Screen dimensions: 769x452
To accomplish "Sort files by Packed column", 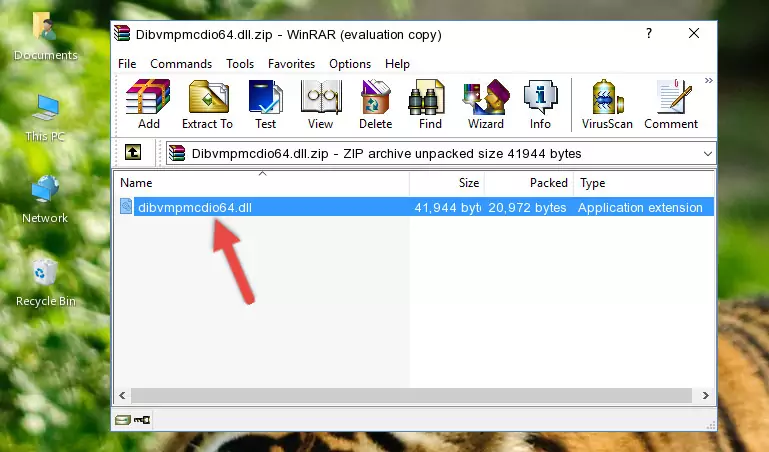I will pyautogui.click(x=529, y=183).
